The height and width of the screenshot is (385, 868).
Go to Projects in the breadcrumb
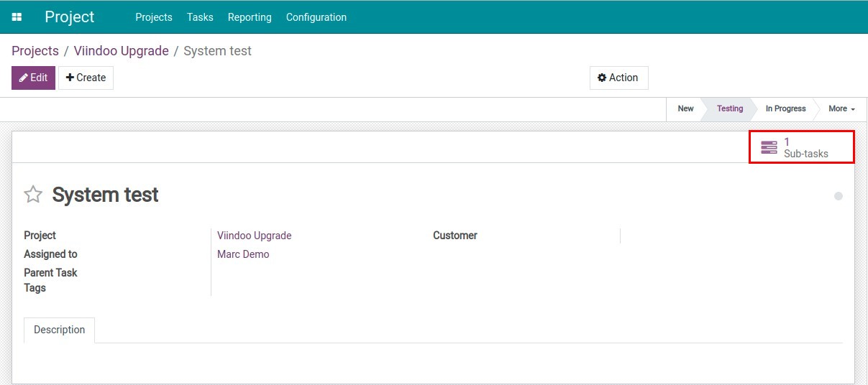(35, 51)
